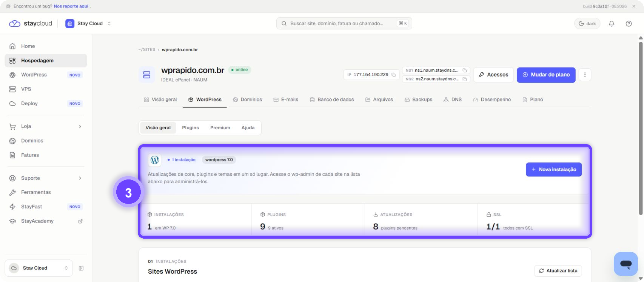The width and height of the screenshot is (644, 282).
Task: Open Faturas in the sidebar
Action: pos(46,155)
